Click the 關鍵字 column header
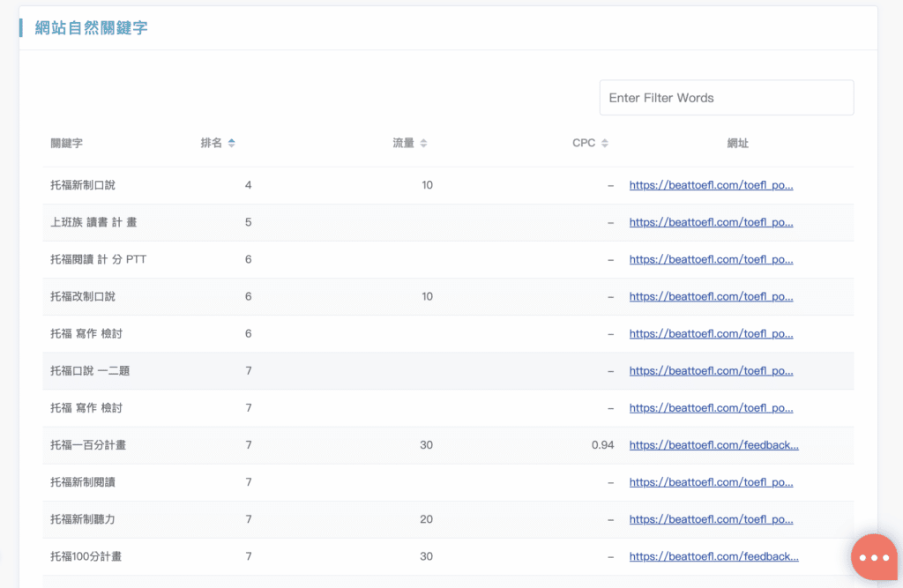The width and height of the screenshot is (903, 588). point(67,144)
